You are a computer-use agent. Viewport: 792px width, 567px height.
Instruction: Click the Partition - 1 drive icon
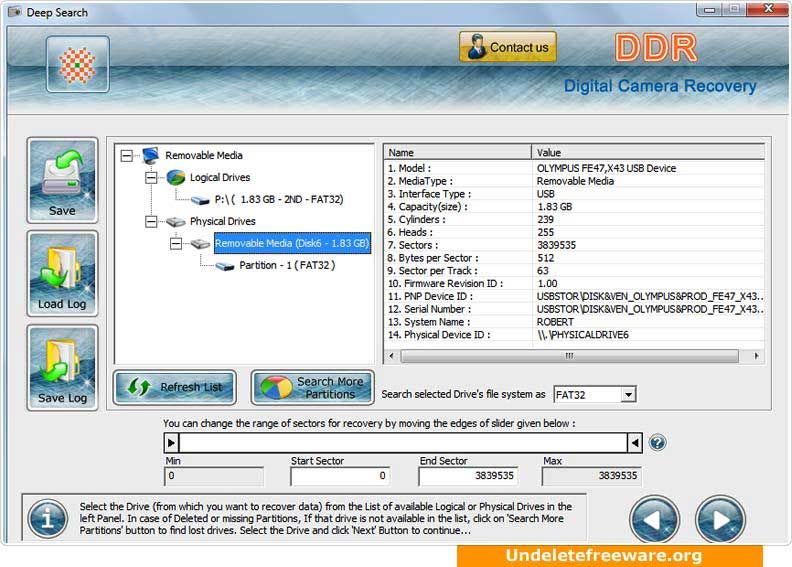tap(225, 266)
